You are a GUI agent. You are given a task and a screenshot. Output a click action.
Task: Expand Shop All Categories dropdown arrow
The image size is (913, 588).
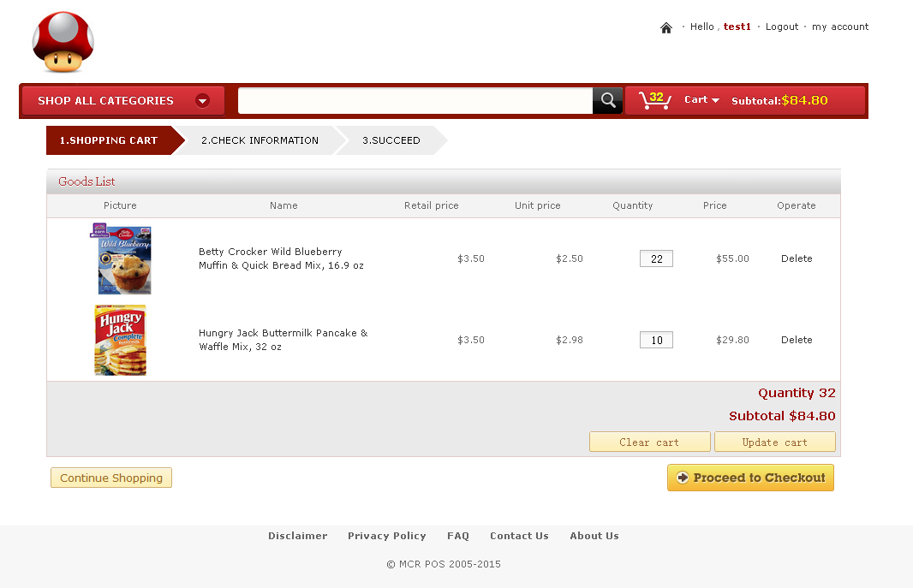(202, 100)
